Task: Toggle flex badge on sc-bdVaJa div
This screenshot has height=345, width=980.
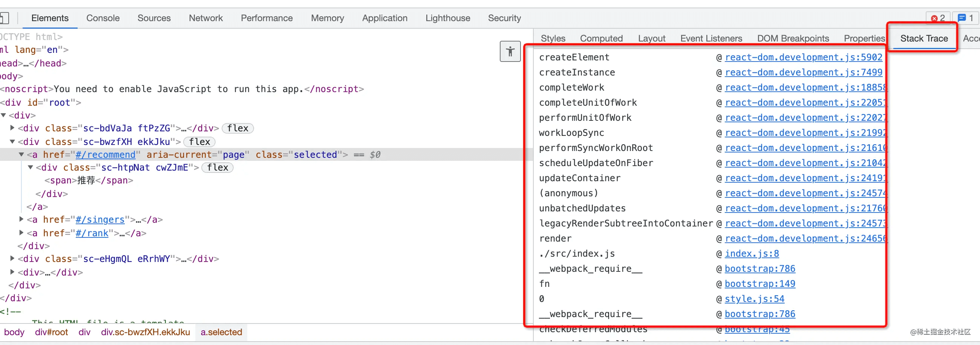Action: [237, 128]
